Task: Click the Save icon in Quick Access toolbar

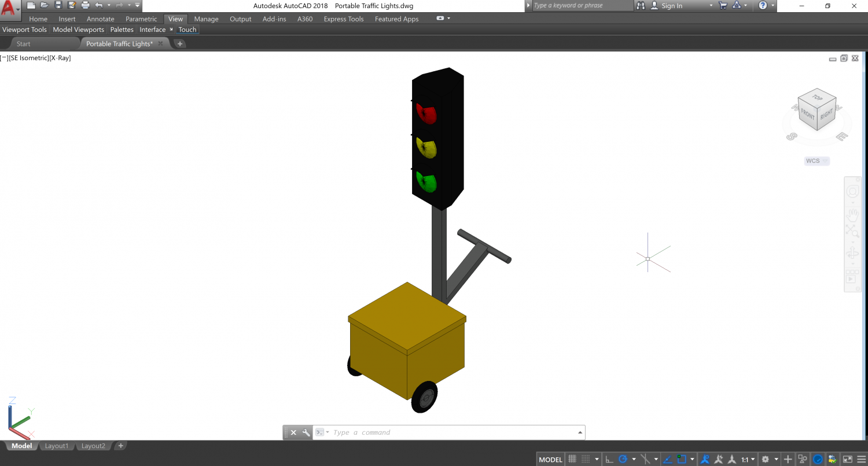Action: tap(58, 5)
